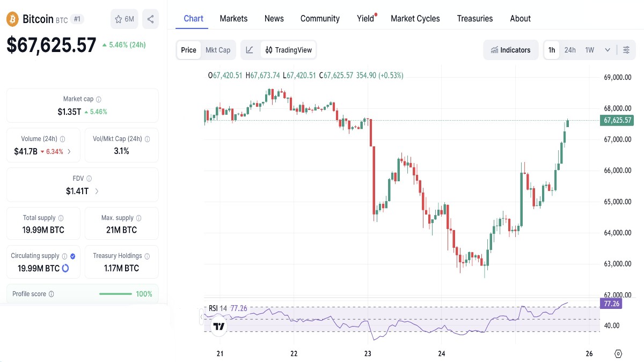The image size is (644, 362).
Task: Open chart settings sliders icon
Action: point(626,50)
